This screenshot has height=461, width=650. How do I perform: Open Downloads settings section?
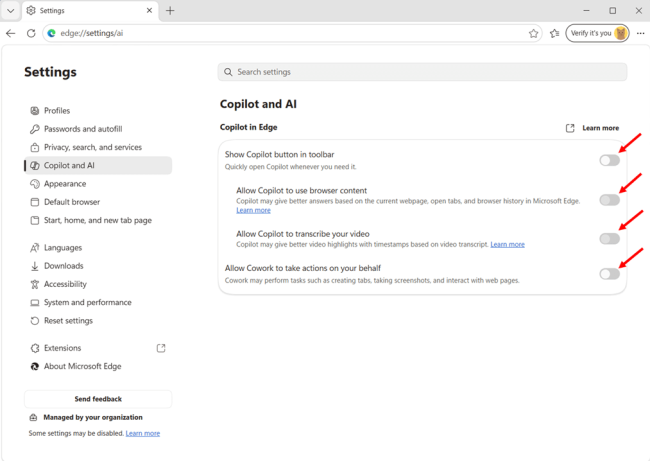(x=98, y=266)
